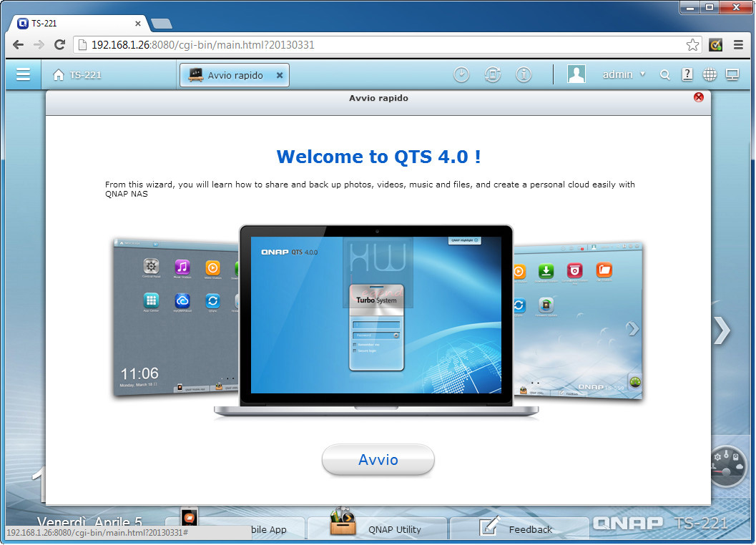Open the desktop preferences monitor icon
Screen dimensions: 756x545
tap(732, 75)
